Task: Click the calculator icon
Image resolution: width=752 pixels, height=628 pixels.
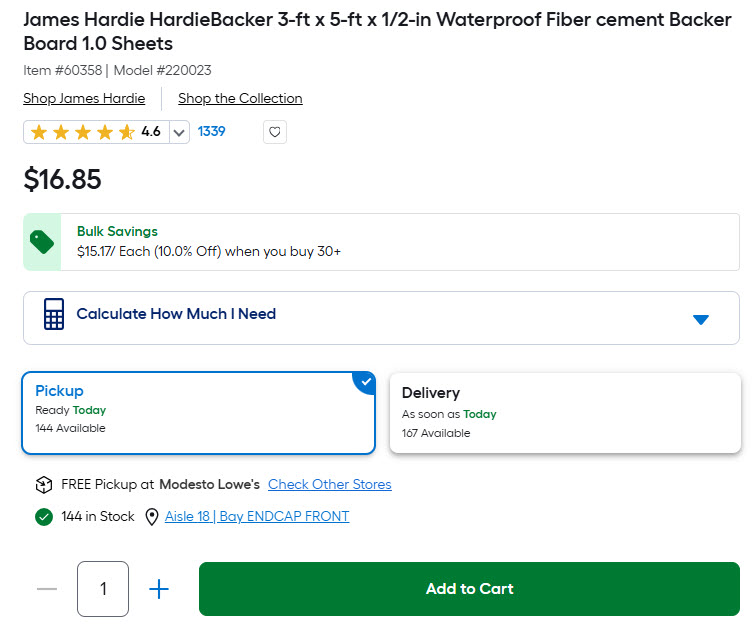Action: click(54, 314)
